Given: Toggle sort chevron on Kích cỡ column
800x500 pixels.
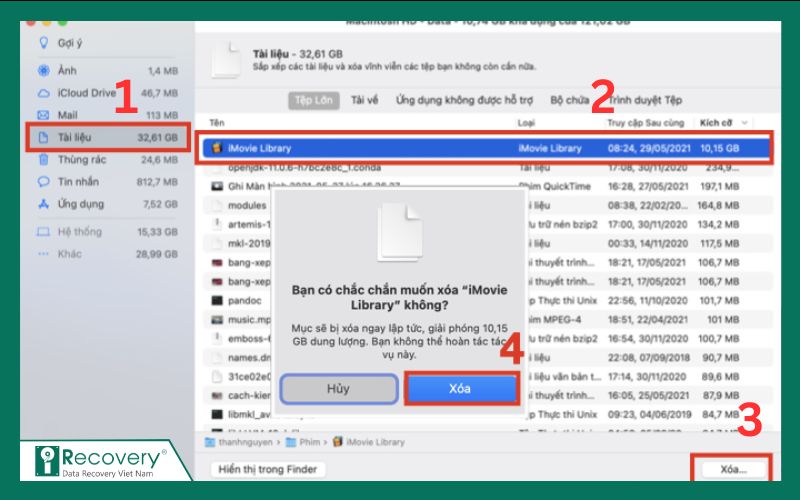Looking at the screenshot, I should [744, 123].
